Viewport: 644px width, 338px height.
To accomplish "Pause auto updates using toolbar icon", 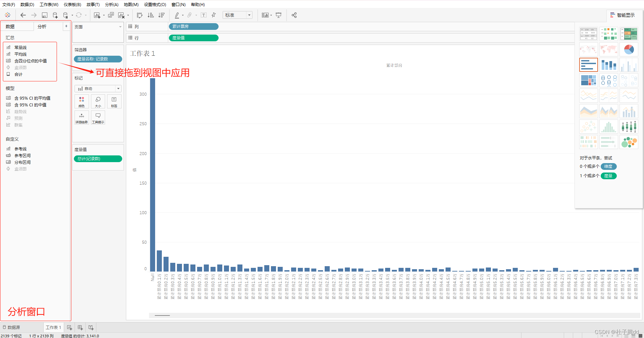I will pos(65,15).
